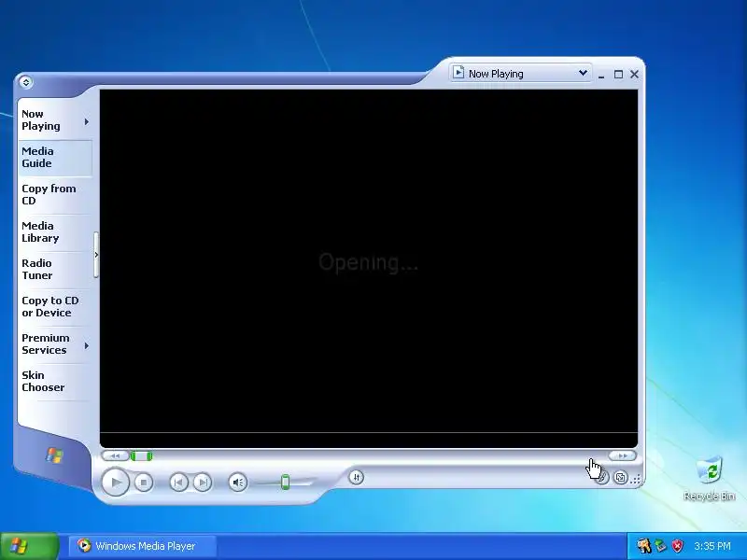
Task: Open Copy to CD or Device
Action: pos(55,307)
